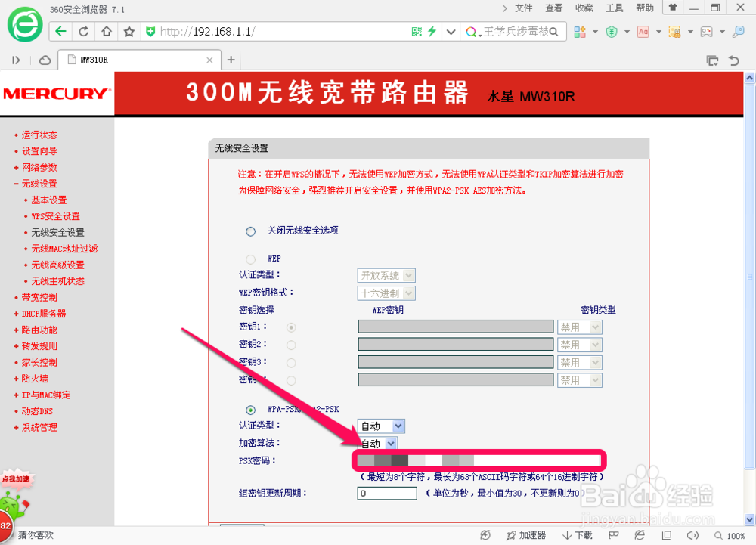Collapse 无线设置 in the sidebar
The width and height of the screenshot is (756, 545).
39,184
